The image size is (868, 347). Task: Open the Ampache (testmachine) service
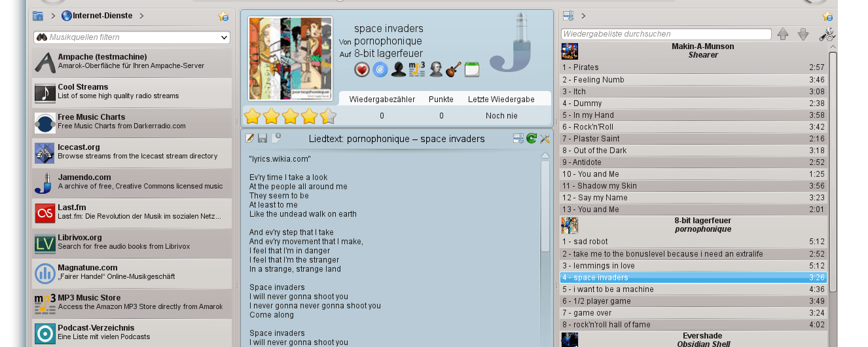click(x=132, y=62)
